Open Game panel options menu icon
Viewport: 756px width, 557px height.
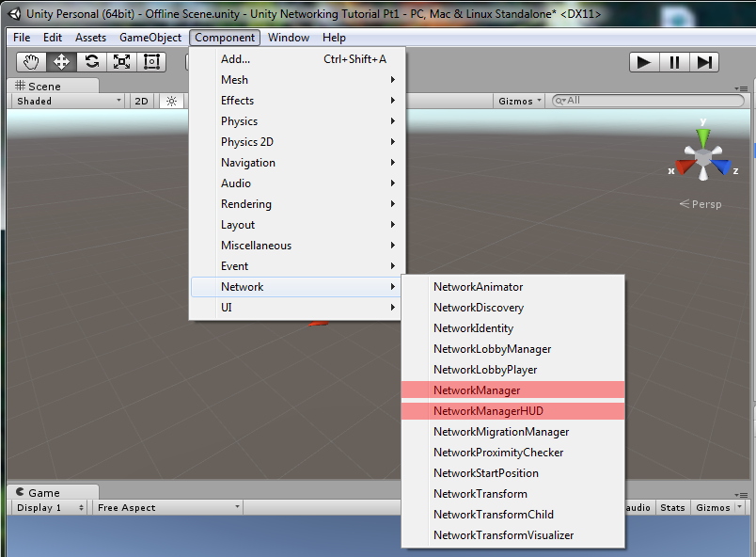[741, 495]
